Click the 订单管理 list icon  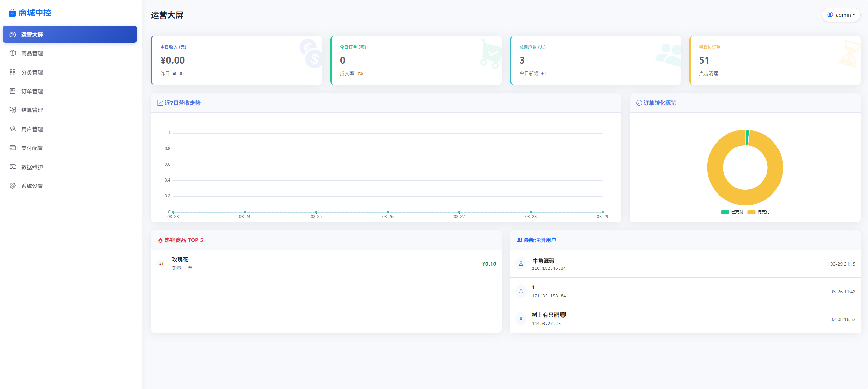pyautogui.click(x=13, y=91)
